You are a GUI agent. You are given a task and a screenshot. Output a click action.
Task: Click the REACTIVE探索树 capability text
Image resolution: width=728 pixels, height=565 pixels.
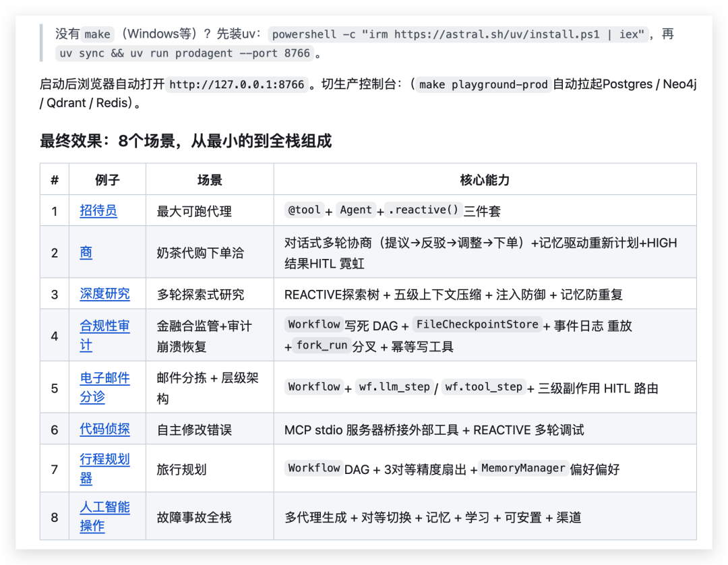point(332,295)
